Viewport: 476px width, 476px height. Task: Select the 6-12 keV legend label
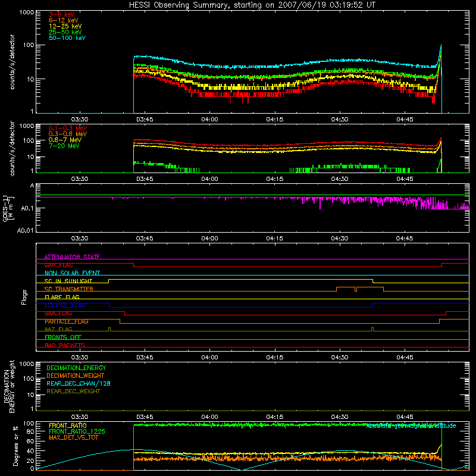[64, 20]
